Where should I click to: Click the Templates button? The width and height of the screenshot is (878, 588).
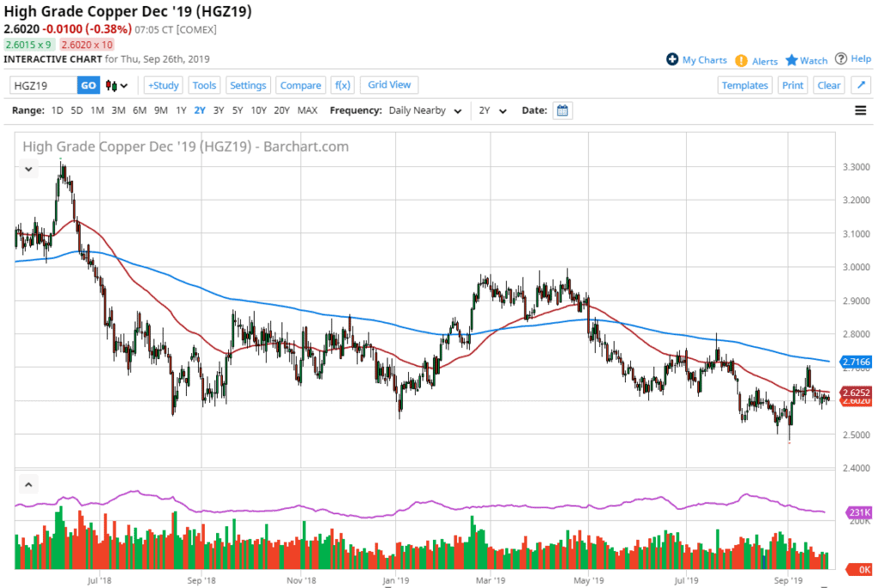point(744,85)
